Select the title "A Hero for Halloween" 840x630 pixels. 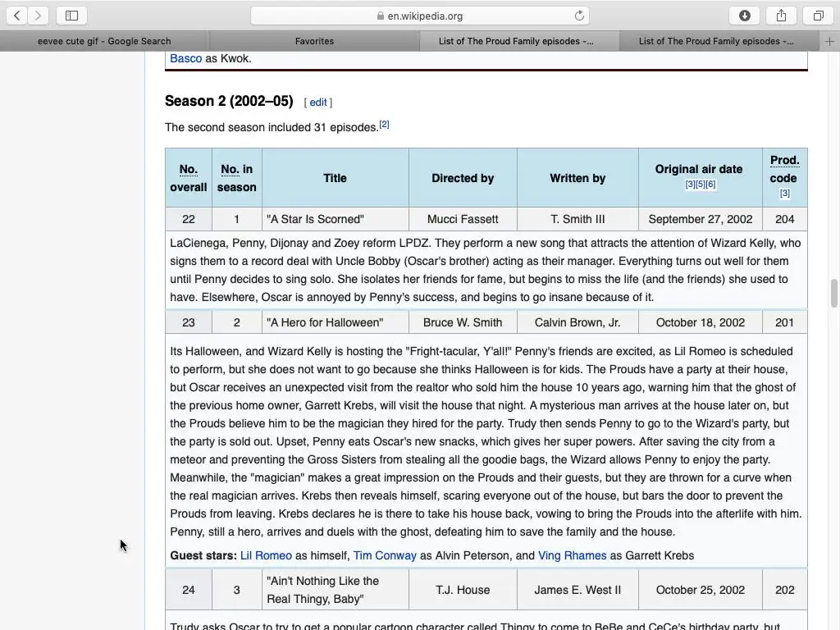[325, 322]
